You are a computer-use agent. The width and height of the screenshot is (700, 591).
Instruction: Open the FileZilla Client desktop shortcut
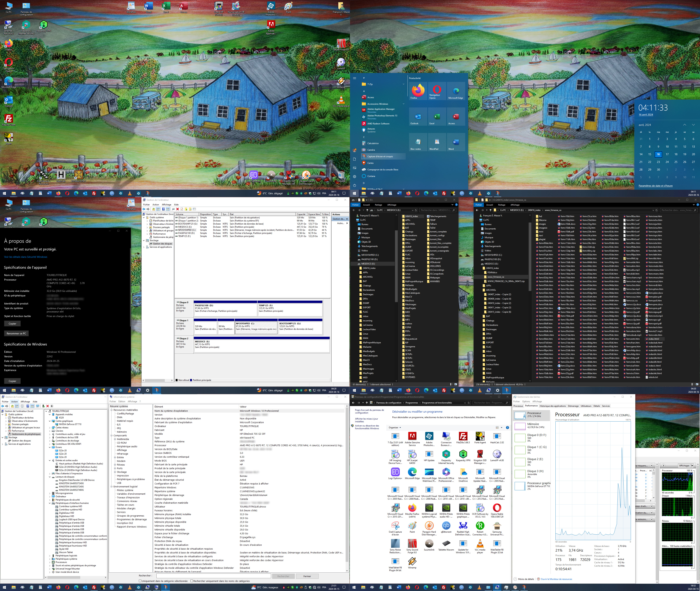click(9, 120)
